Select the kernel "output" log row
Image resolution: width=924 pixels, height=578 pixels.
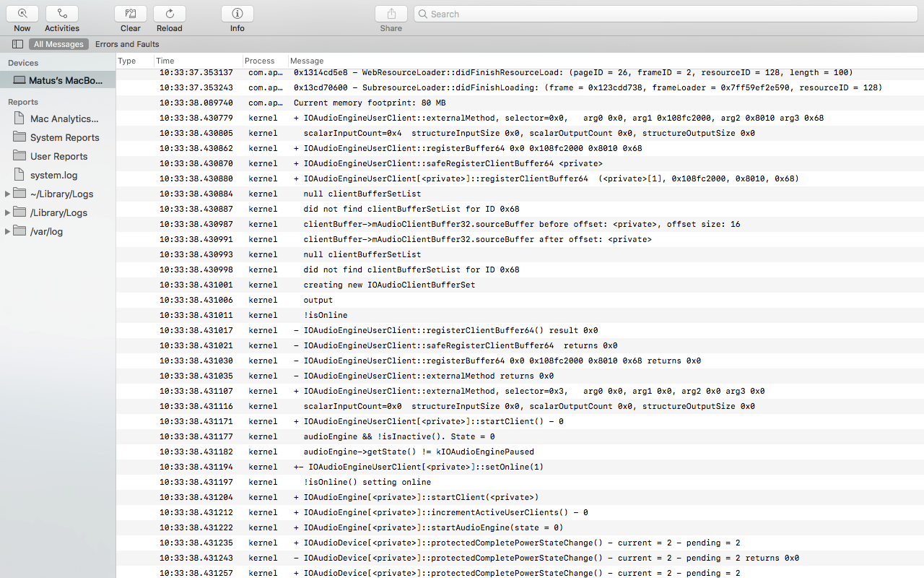[520, 300]
